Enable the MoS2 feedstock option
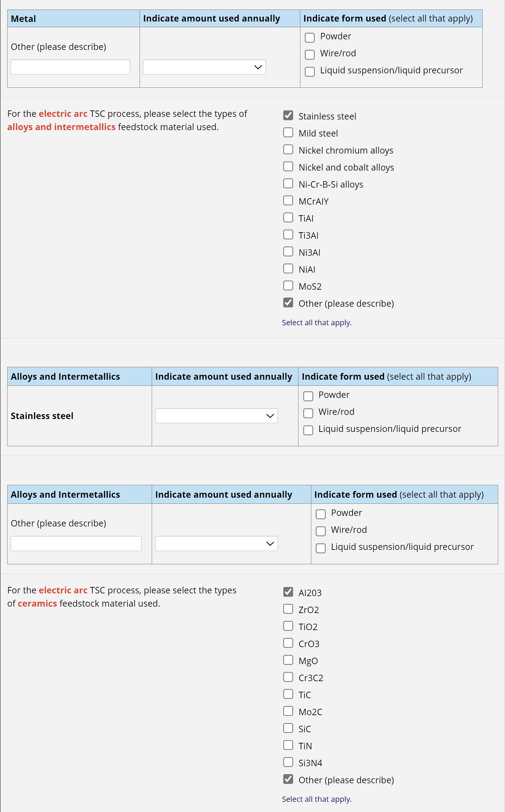Screen dimensions: 505x812 [x=288, y=286]
